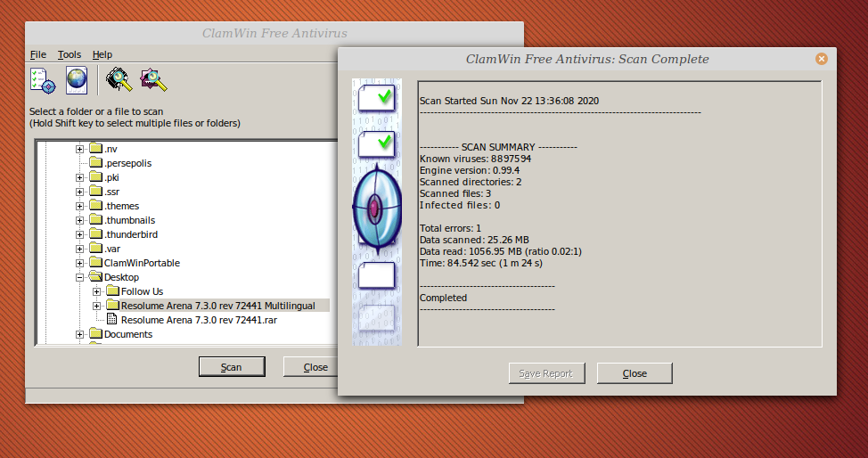Click Scan Selected Files magnifier icon
The image size is (868, 458).
point(153,79)
